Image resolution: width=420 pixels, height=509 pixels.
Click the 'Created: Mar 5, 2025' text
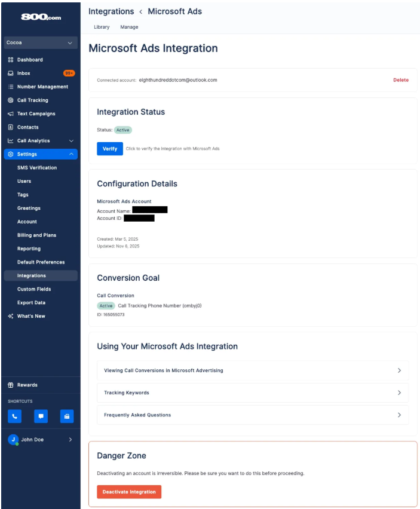pos(118,239)
